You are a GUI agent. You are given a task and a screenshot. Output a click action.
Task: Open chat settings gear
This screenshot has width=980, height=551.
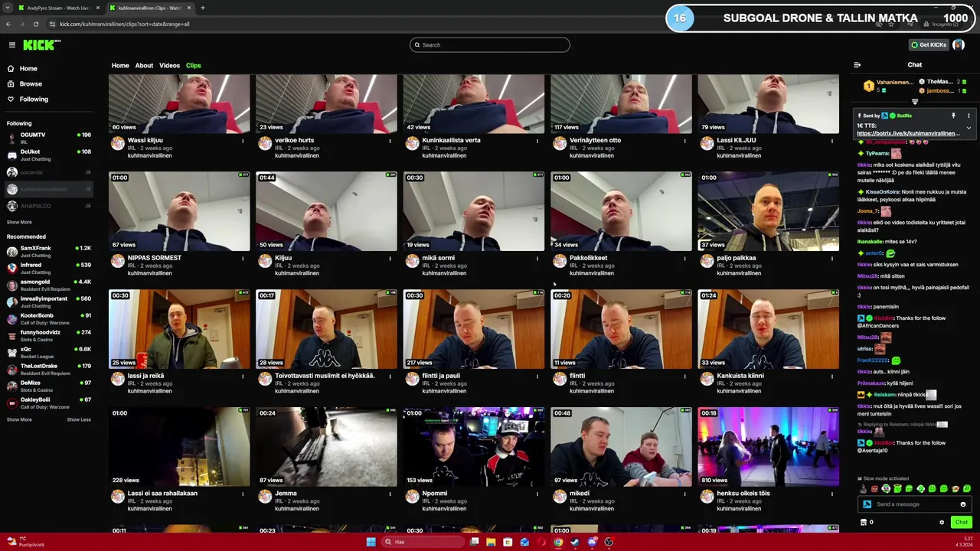[x=942, y=523]
